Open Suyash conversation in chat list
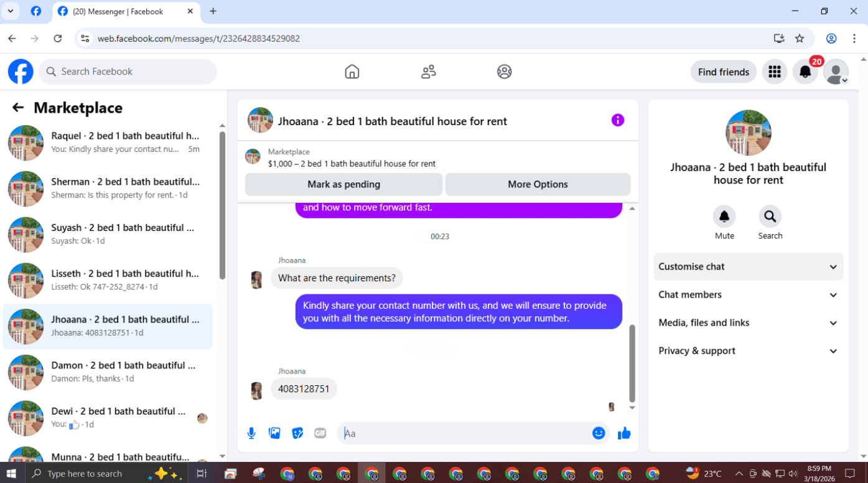This screenshot has height=483, width=868. tap(108, 235)
